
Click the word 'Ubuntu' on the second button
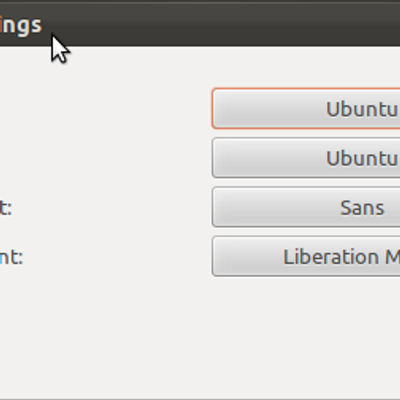(363, 158)
